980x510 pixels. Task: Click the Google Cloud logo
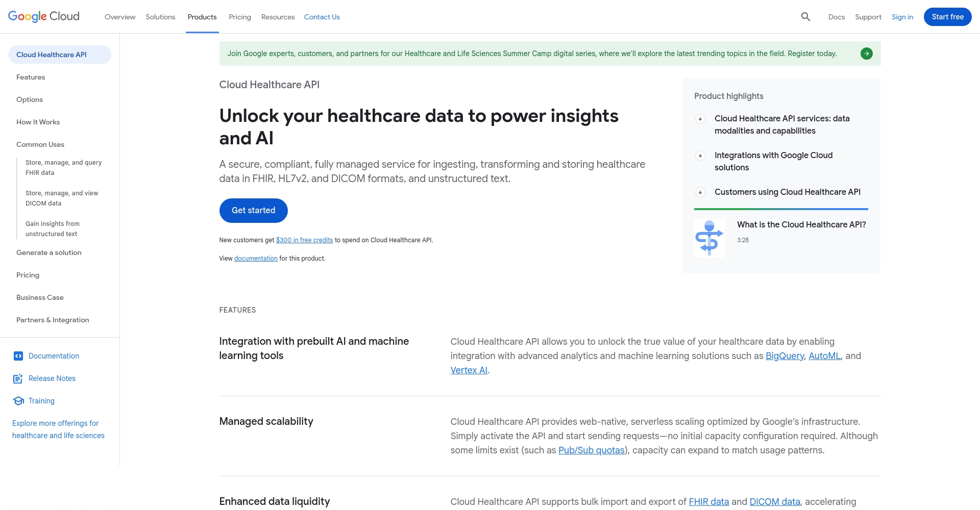pyautogui.click(x=44, y=16)
